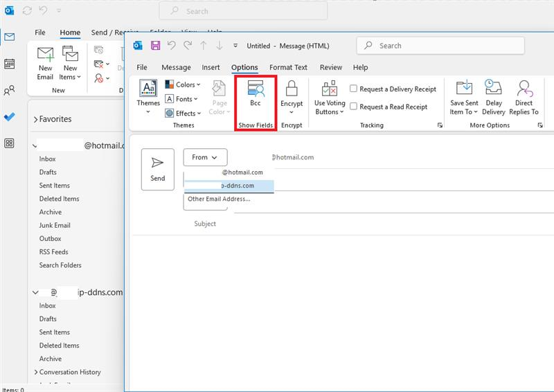Open the From account dropdown
This screenshot has width=554, height=392.
(x=205, y=157)
